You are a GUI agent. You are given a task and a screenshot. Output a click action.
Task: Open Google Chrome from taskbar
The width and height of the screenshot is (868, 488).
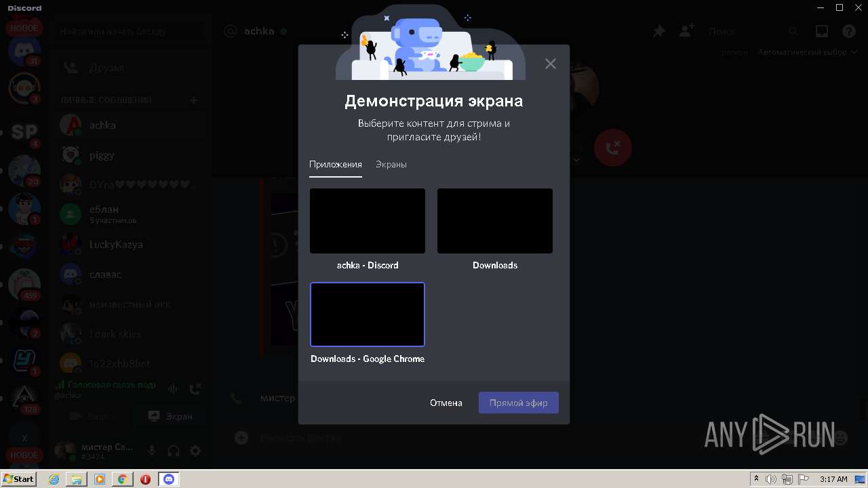[122, 479]
